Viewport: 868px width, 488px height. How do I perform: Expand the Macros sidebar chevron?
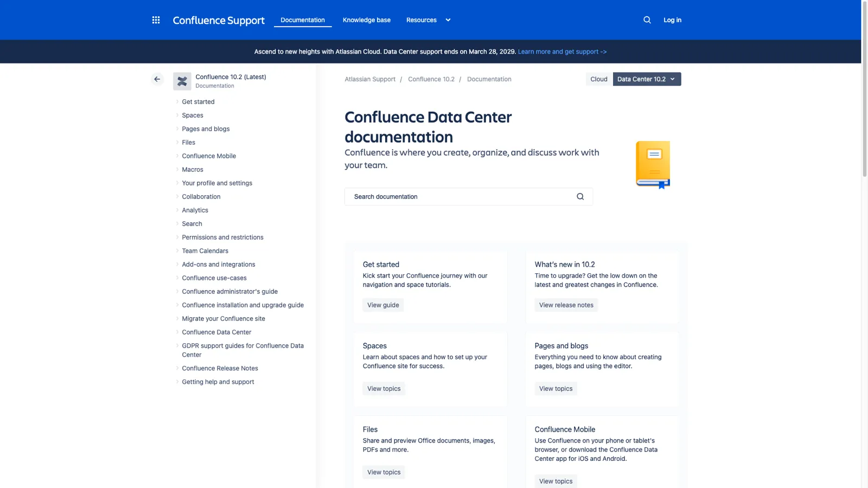pos(177,169)
